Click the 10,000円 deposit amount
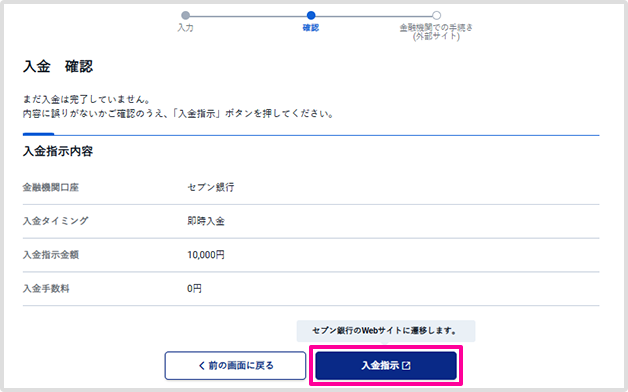Image resolution: width=628 pixels, height=392 pixels. point(206,255)
